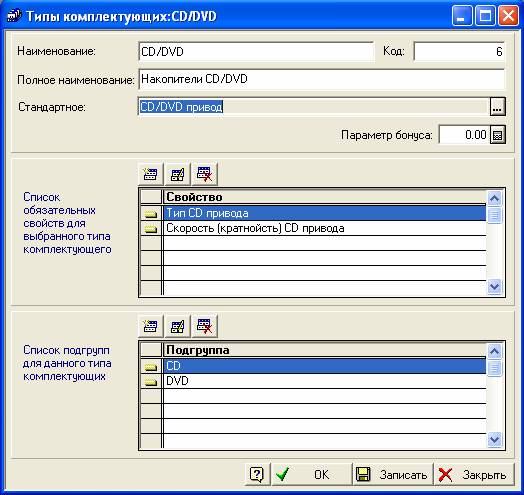This screenshot has width=524, height=495.
Task: Select row 'Скорость (кратнойсть) CD привода'
Action: [x=324, y=228]
